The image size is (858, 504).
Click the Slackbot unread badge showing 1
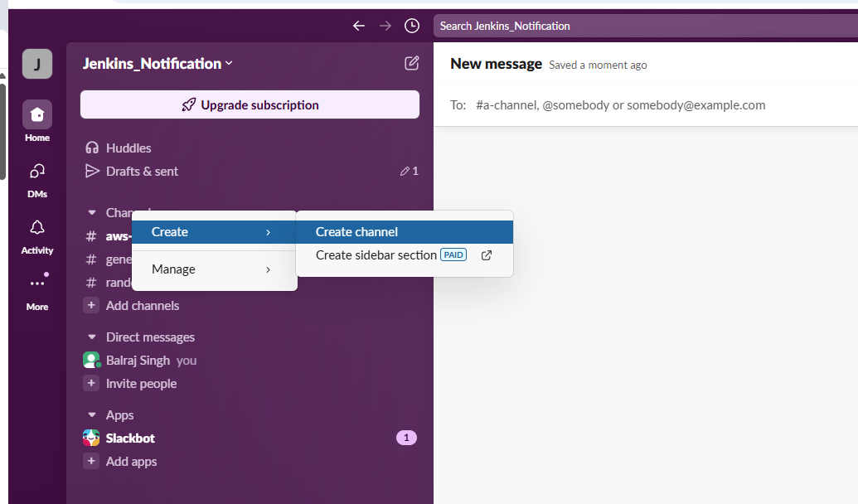[406, 438]
